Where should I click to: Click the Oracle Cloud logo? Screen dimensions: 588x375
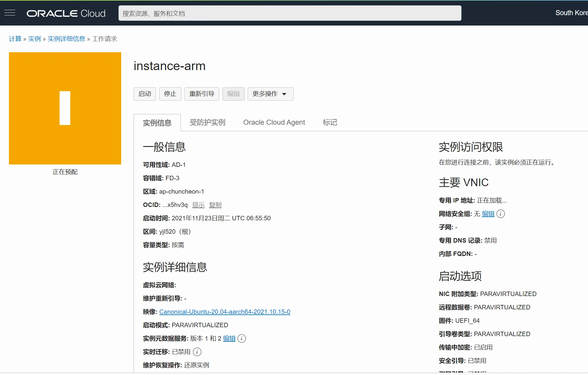click(66, 13)
